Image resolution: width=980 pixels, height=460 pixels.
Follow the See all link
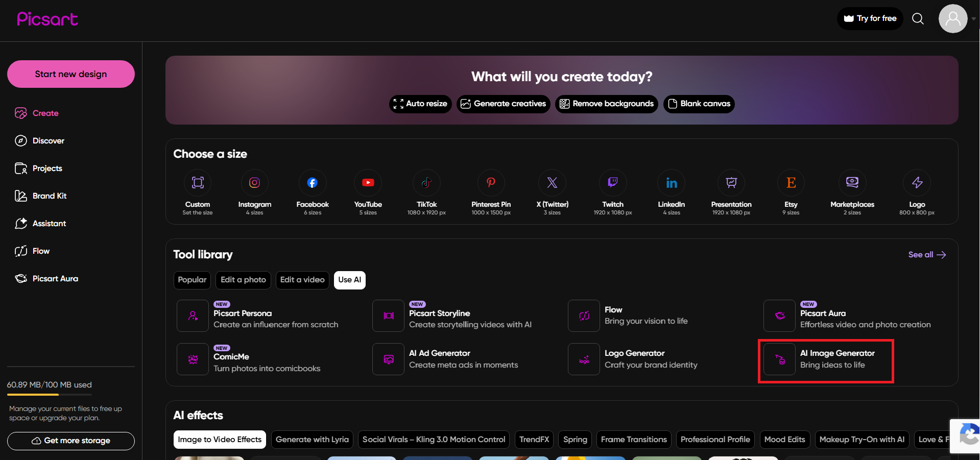tap(927, 255)
